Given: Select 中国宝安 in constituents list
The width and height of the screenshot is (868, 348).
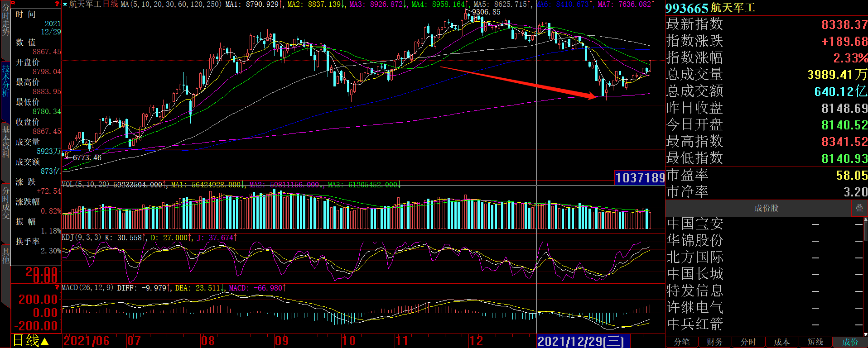Looking at the screenshot, I should [x=695, y=224].
